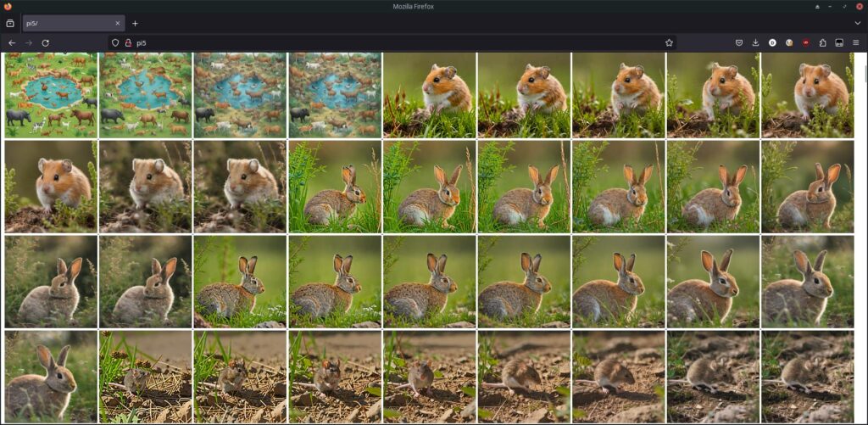Bookmark this page with the star icon
Viewport: 868px width, 425px height.
(669, 42)
